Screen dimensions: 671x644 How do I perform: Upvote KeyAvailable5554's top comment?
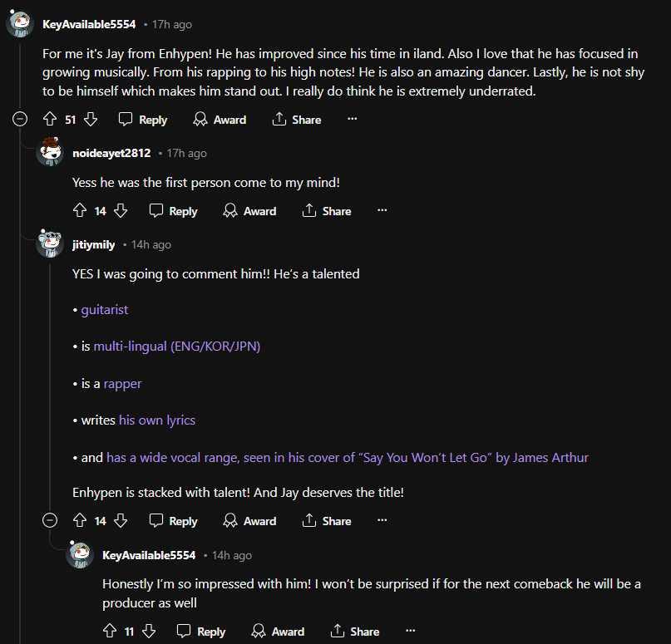(51, 119)
